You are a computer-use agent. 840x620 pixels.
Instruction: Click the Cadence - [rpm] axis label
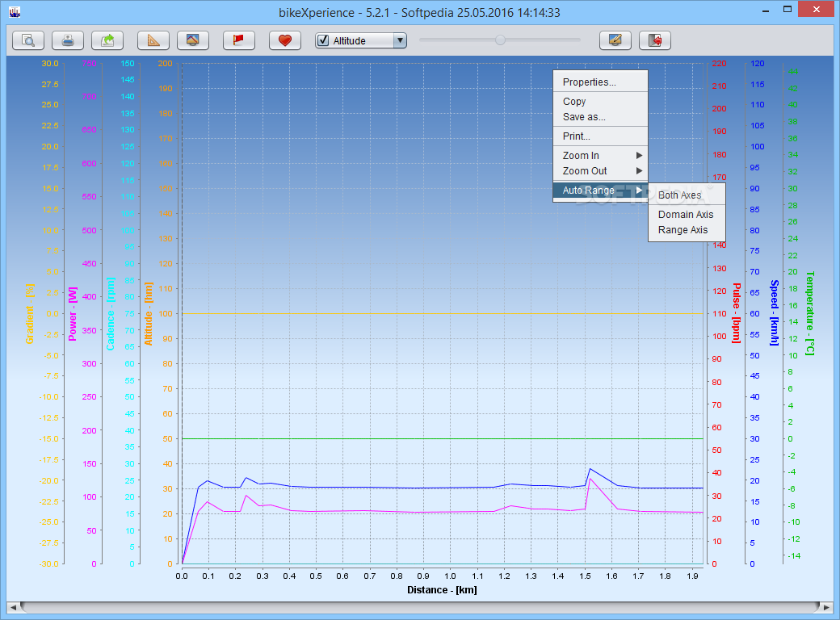111,314
